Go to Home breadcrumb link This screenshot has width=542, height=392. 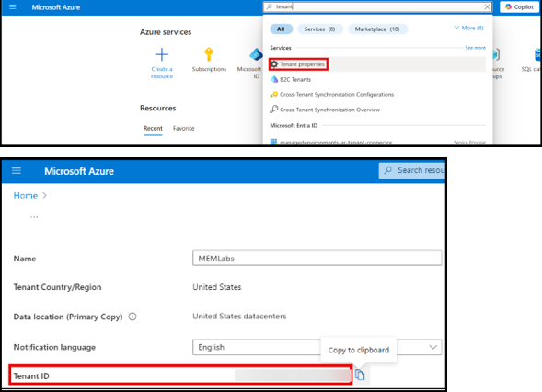tap(25, 196)
